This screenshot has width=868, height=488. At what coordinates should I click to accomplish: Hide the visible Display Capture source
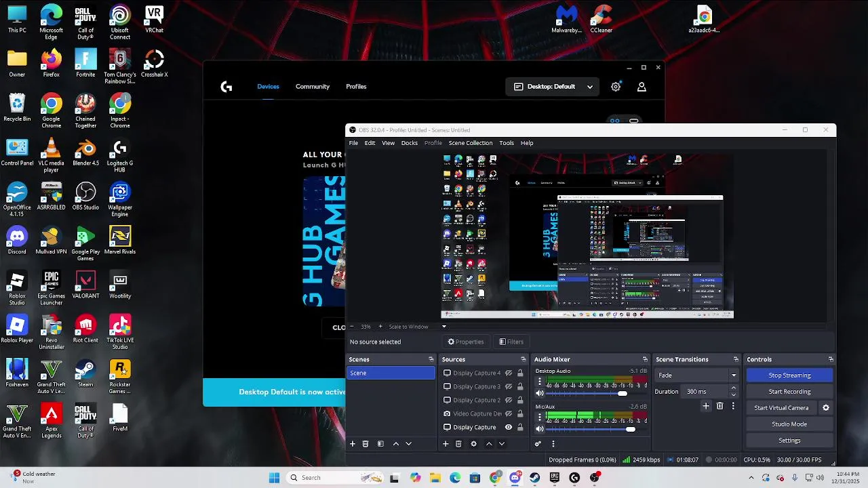coord(508,428)
